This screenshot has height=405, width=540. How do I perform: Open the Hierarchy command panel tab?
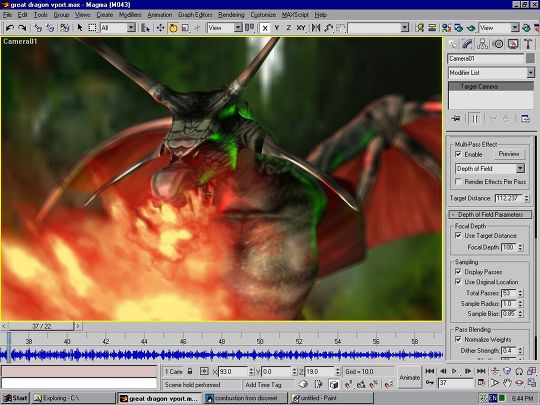[x=482, y=44]
